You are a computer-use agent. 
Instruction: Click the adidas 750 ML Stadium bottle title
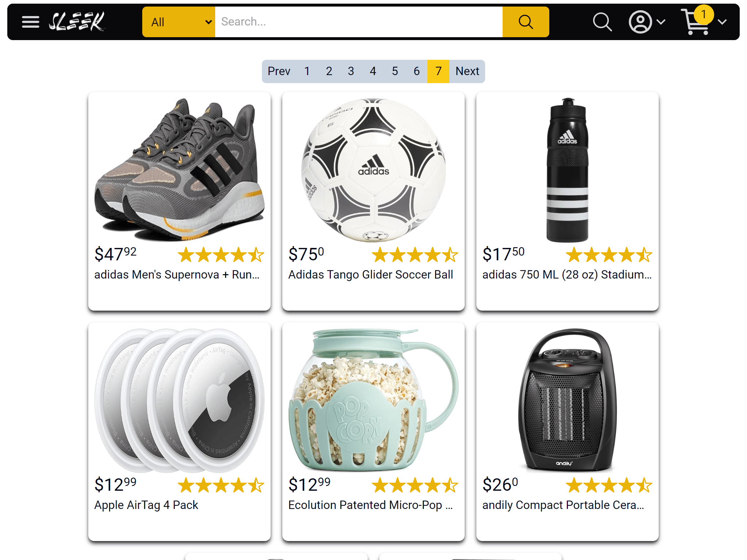(x=566, y=275)
